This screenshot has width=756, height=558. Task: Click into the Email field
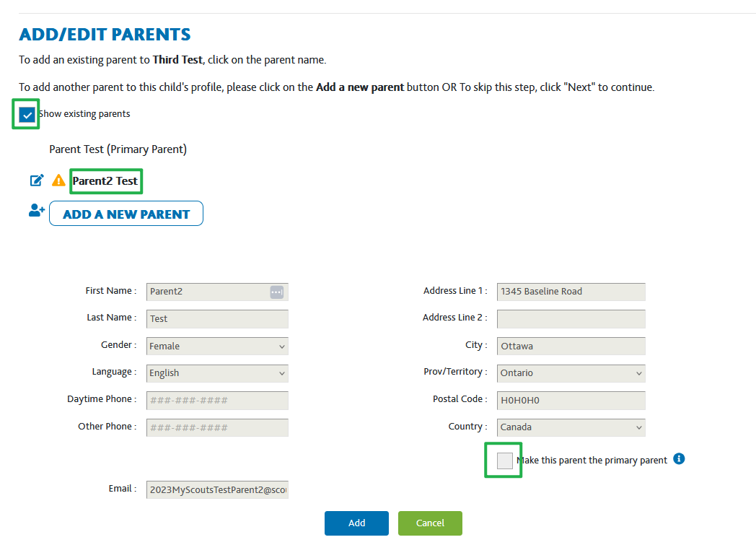coord(217,489)
